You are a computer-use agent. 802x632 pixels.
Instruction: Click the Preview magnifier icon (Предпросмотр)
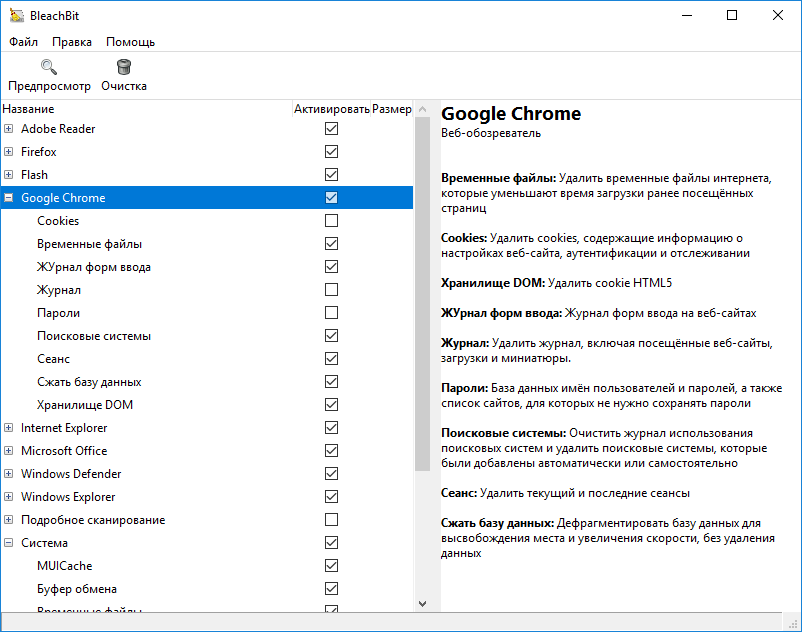[49, 68]
